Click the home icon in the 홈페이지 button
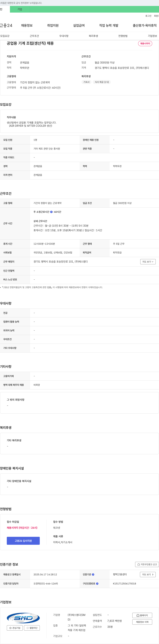Screen dimensions: 159x644 [x=138, y=615]
